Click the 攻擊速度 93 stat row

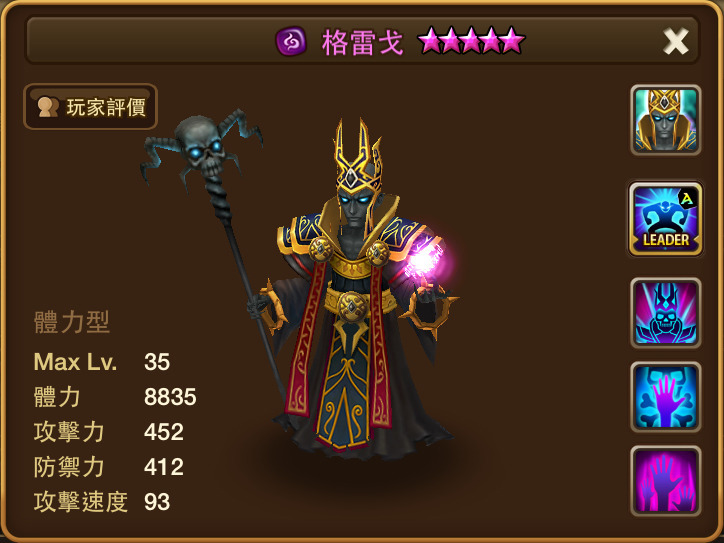click(102, 502)
